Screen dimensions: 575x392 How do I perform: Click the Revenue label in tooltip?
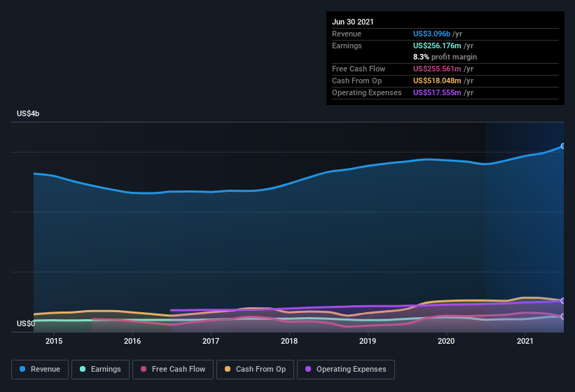[x=347, y=34]
